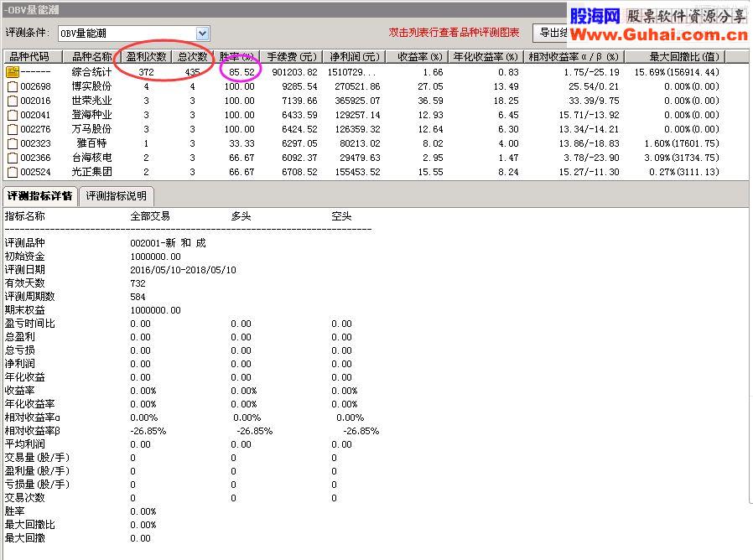Image resolution: width=753 pixels, height=560 pixels.
Task: Select the 台海核电 row name
Action: [x=91, y=158]
